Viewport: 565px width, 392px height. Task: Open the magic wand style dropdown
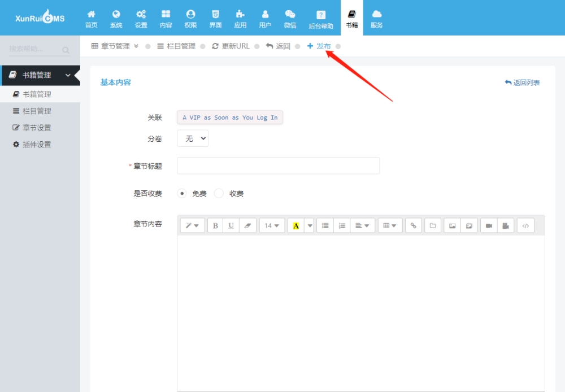[x=193, y=225]
